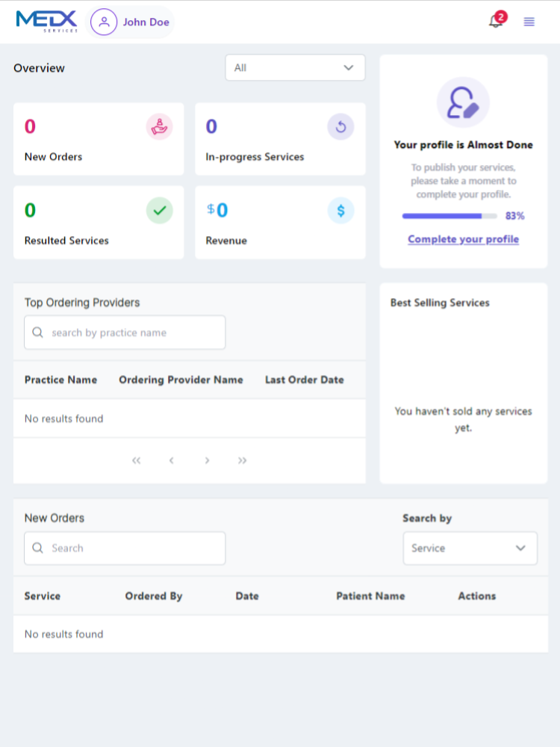Click the In-progress Services refresh icon
Screen dimensions: 560x747
340,127
